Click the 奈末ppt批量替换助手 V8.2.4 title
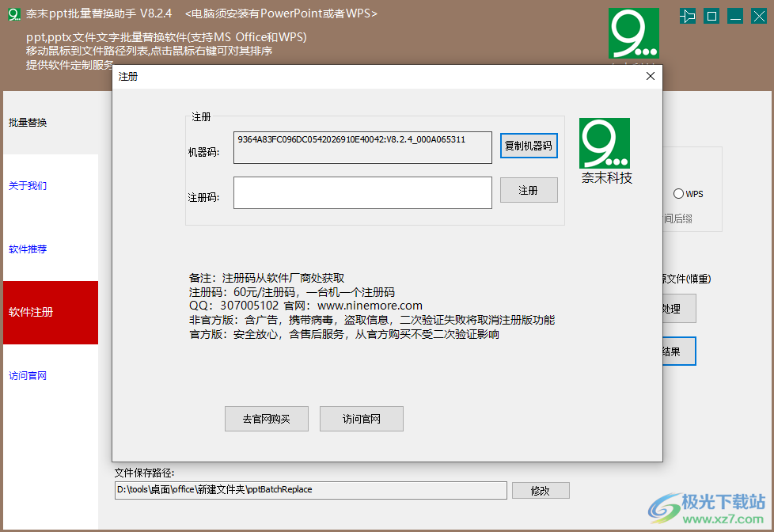Image resolution: width=774 pixels, height=532 pixels. pos(99,13)
